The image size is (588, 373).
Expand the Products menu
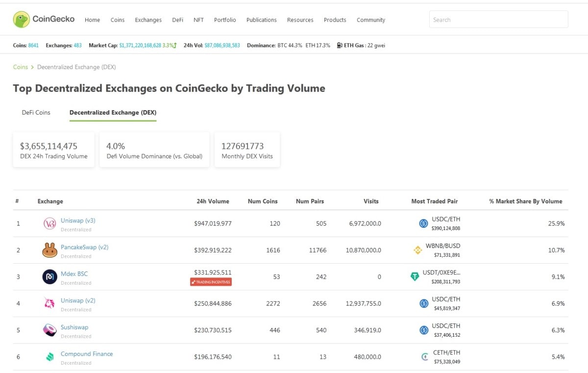pos(335,20)
